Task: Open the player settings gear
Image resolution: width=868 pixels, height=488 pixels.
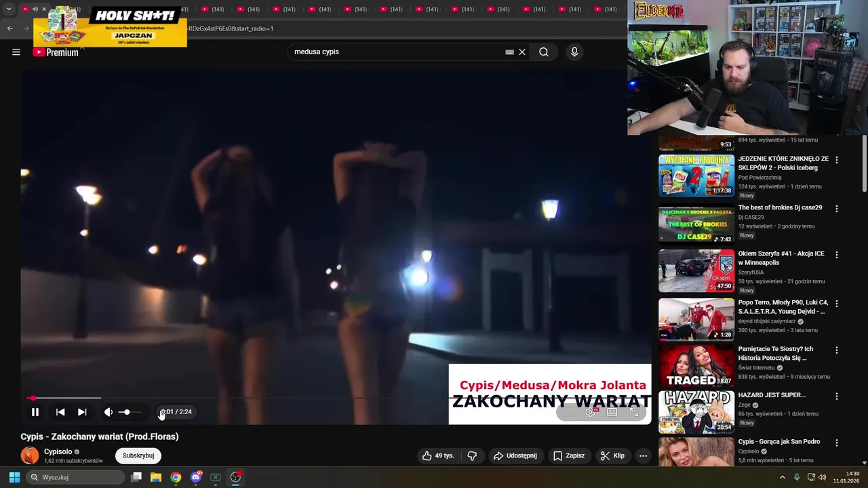Action: (591, 412)
